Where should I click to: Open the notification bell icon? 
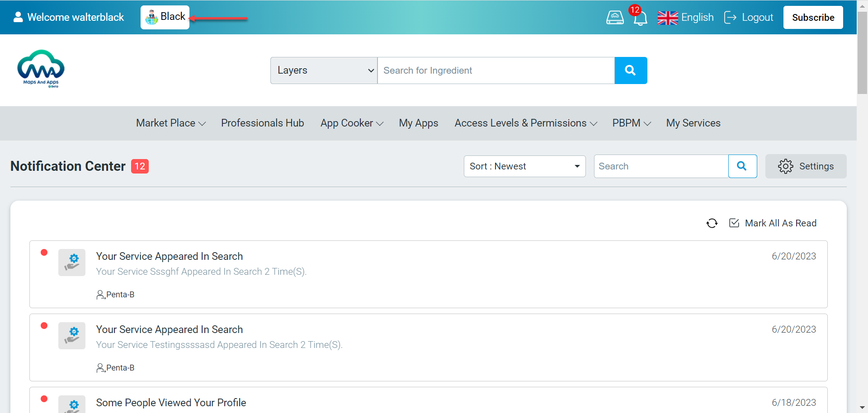point(640,19)
